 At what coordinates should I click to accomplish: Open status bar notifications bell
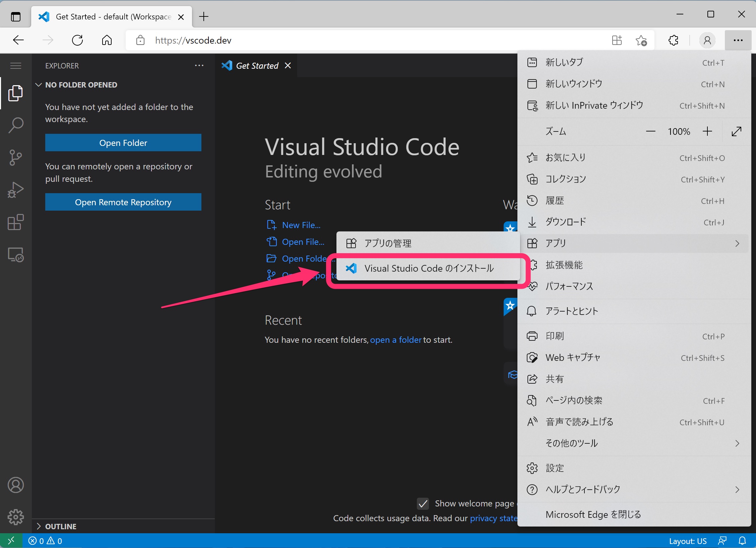click(743, 541)
